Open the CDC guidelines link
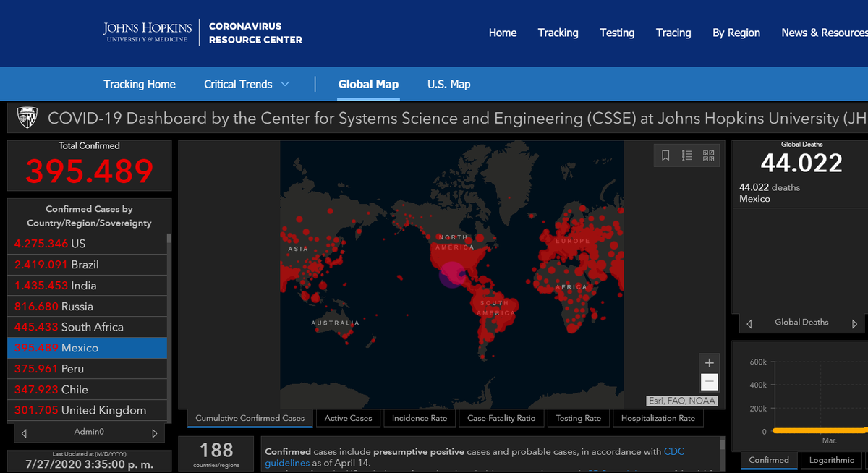The height and width of the screenshot is (473, 868). click(x=475, y=457)
